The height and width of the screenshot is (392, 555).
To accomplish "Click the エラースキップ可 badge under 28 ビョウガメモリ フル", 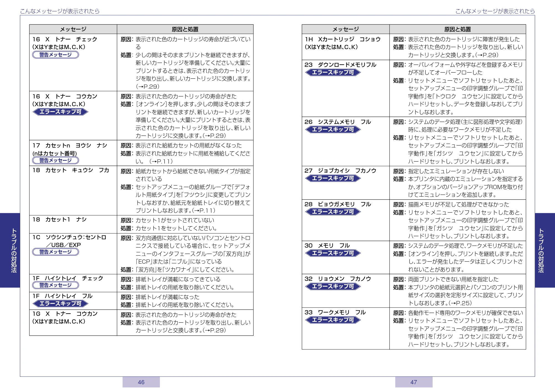I will tap(333, 212).
